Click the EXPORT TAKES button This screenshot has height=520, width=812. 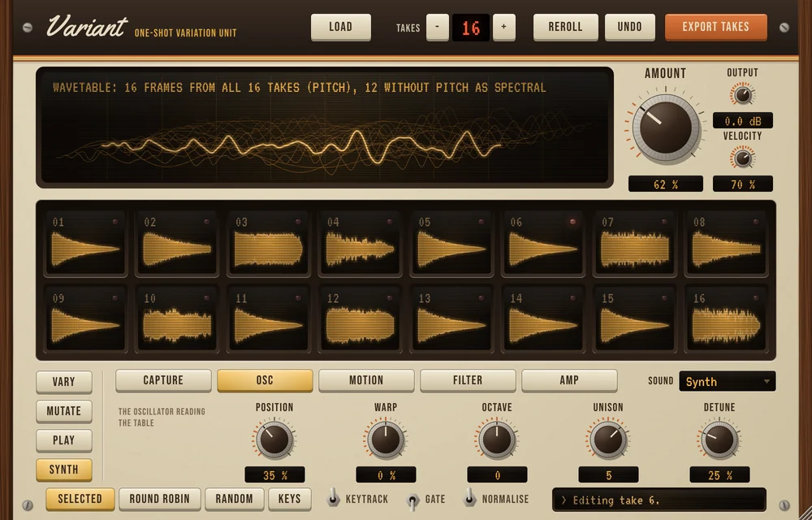point(715,27)
